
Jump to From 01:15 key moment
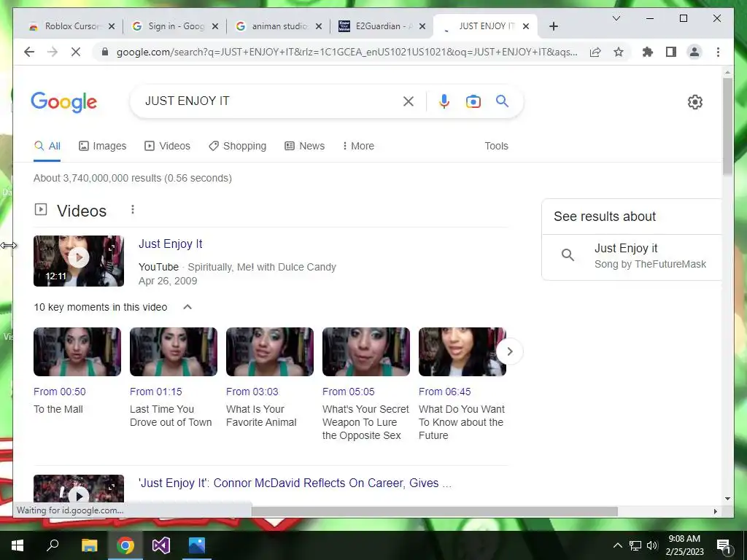[x=174, y=351]
